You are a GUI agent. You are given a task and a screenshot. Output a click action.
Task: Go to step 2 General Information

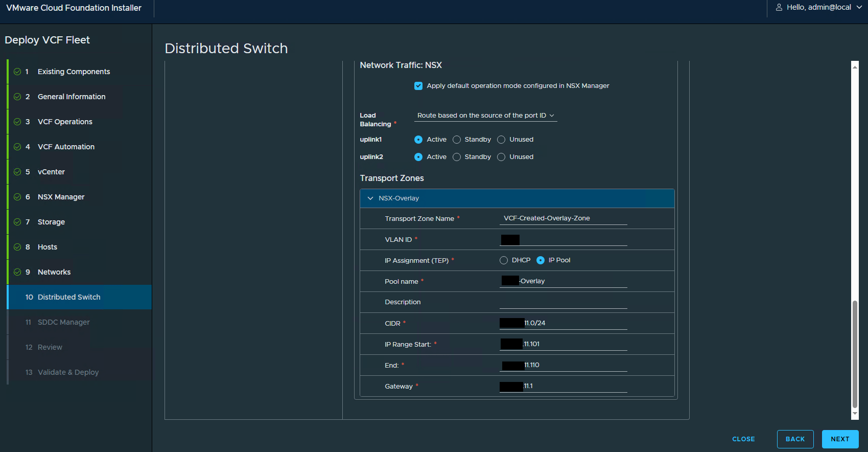tap(80, 97)
